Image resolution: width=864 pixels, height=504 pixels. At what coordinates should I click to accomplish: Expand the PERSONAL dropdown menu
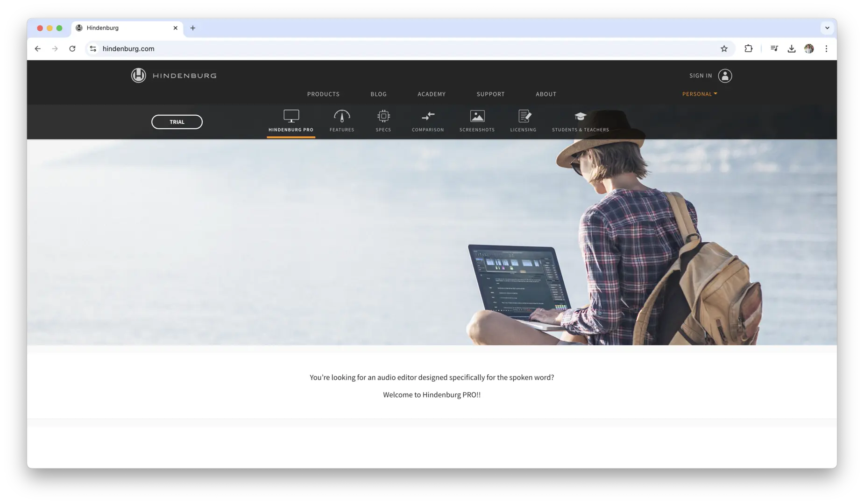pyautogui.click(x=700, y=94)
